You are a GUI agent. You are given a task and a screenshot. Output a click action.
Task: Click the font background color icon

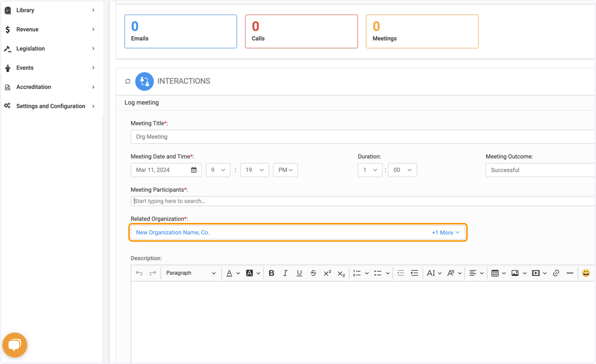pyautogui.click(x=249, y=273)
